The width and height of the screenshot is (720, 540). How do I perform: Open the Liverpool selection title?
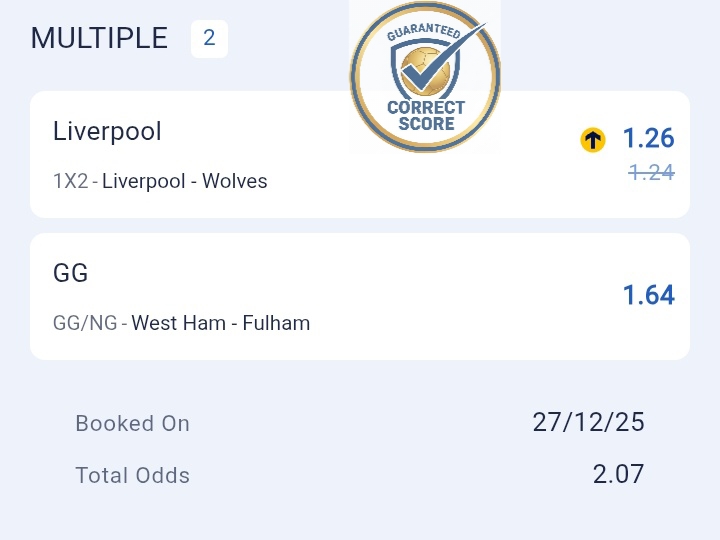click(107, 131)
